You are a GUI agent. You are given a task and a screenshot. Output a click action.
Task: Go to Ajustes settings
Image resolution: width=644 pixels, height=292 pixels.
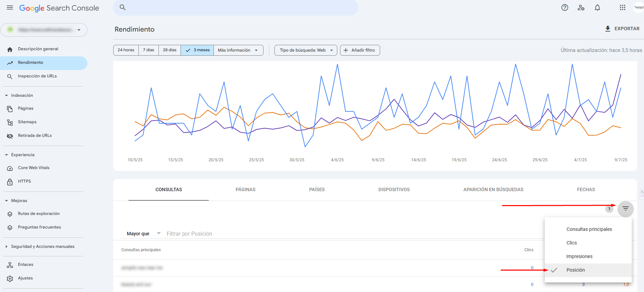pos(25,278)
